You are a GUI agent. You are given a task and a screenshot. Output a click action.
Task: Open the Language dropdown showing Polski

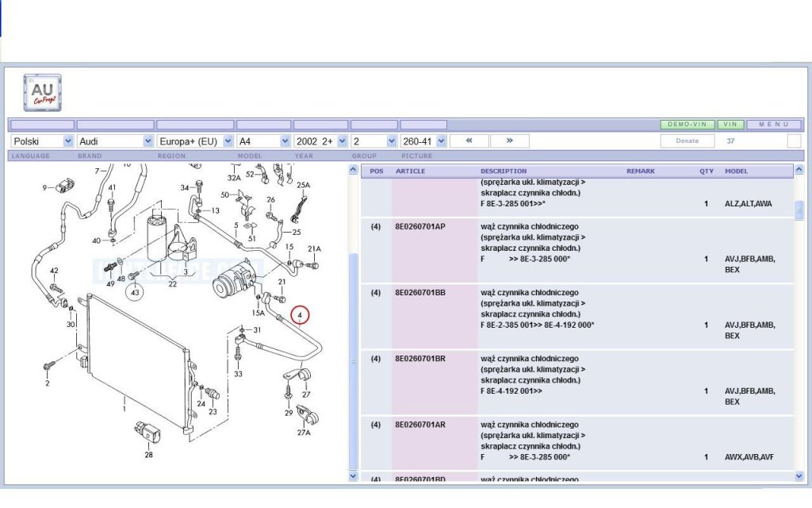[42, 141]
